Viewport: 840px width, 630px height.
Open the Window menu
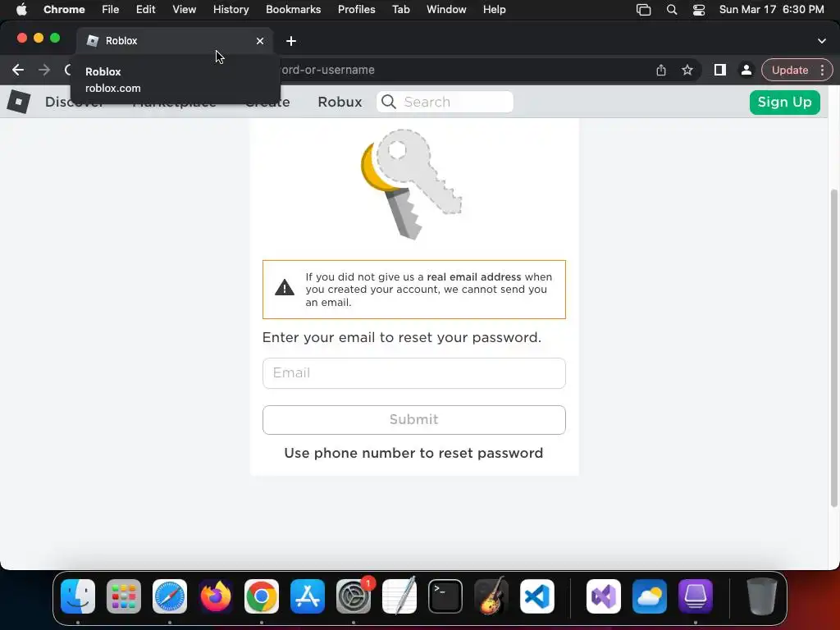coord(446,10)
